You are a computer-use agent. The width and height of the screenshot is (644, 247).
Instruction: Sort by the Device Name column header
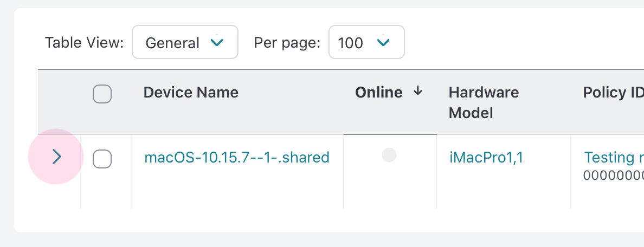[x=191, y=93]
